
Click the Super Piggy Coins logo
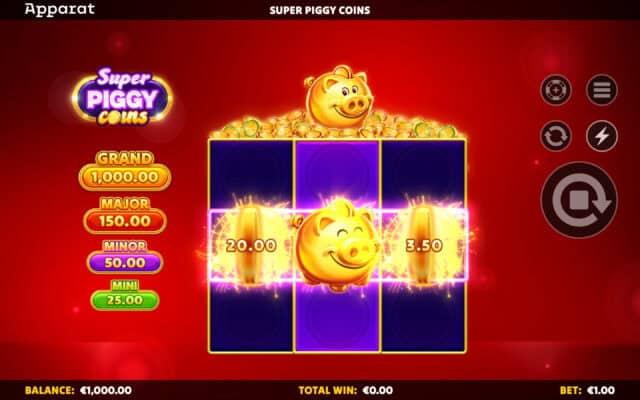(122, 97)
